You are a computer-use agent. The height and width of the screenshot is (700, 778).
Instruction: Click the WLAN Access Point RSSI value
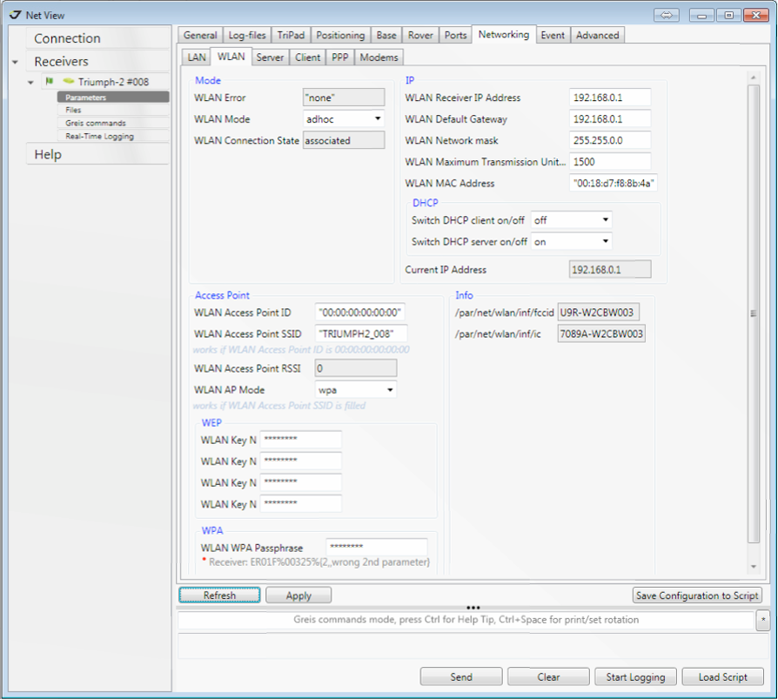pos(356,368)
